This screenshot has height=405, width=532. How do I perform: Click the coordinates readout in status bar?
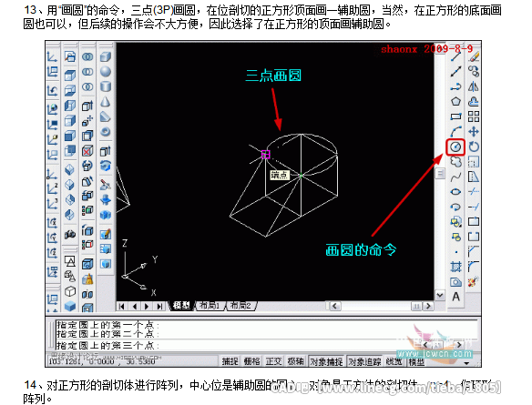point(102,361)
